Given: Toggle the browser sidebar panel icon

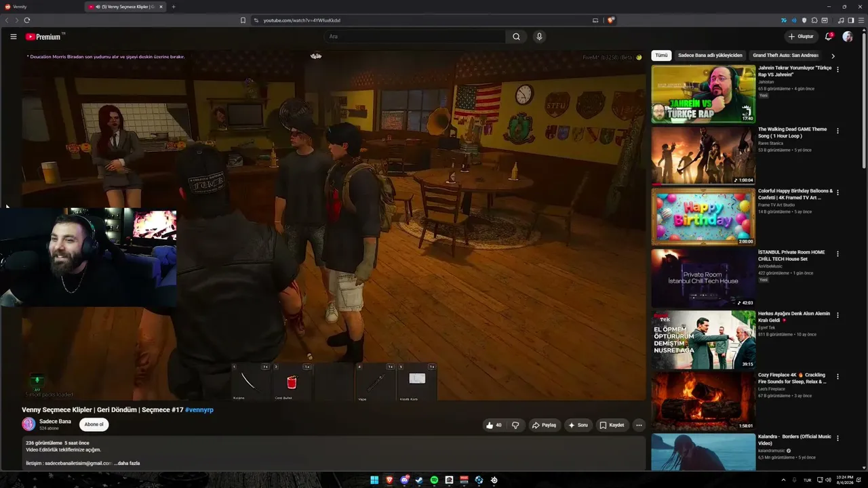Looking at the screenshot, I should 851,20.
